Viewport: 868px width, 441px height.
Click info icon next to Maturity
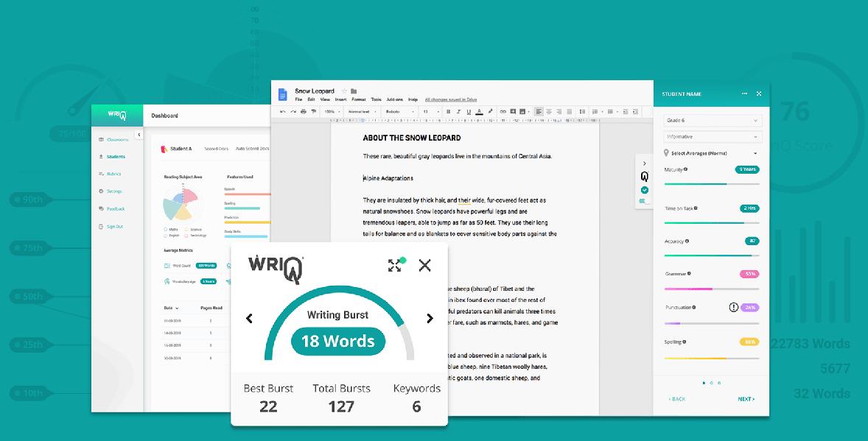pos(685,169)
